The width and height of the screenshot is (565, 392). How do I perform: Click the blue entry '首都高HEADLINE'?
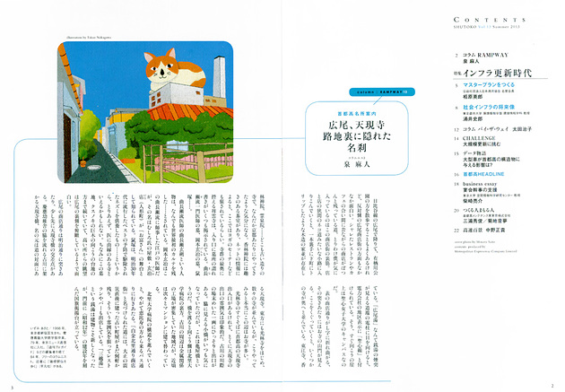(483, 174)
